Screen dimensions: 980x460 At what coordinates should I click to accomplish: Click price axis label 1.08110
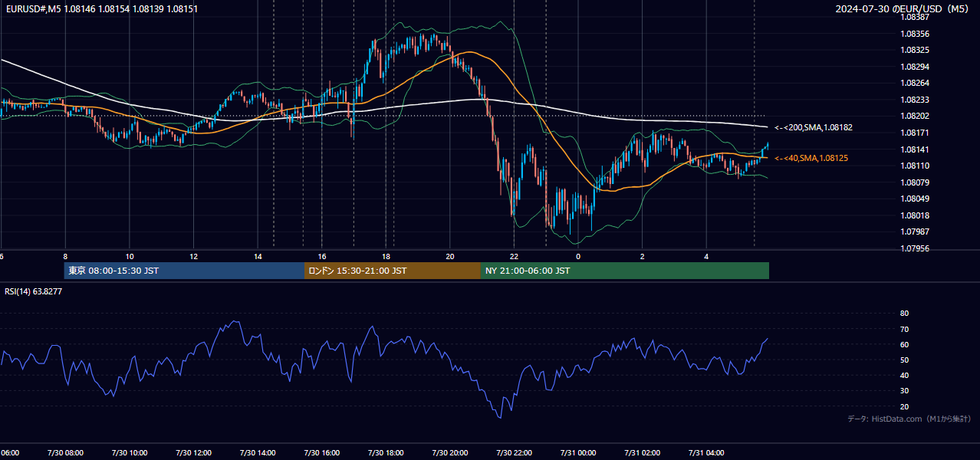916,166
